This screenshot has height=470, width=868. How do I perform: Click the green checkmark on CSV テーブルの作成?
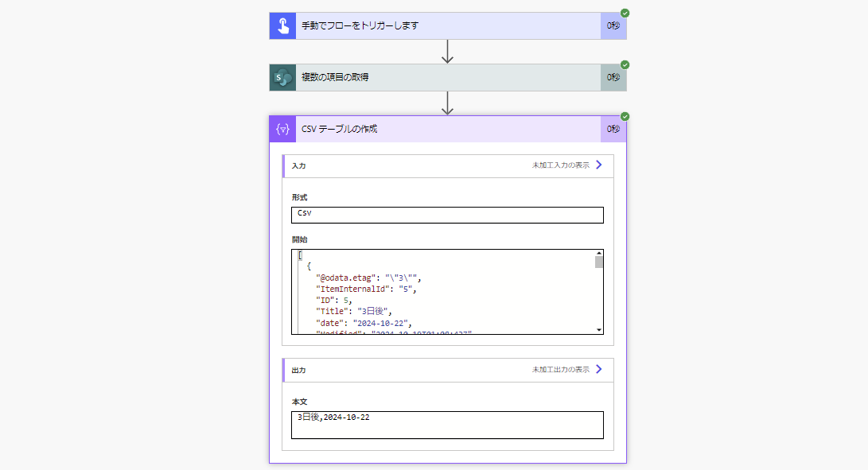pyautogui.click(x=623, y=117)
